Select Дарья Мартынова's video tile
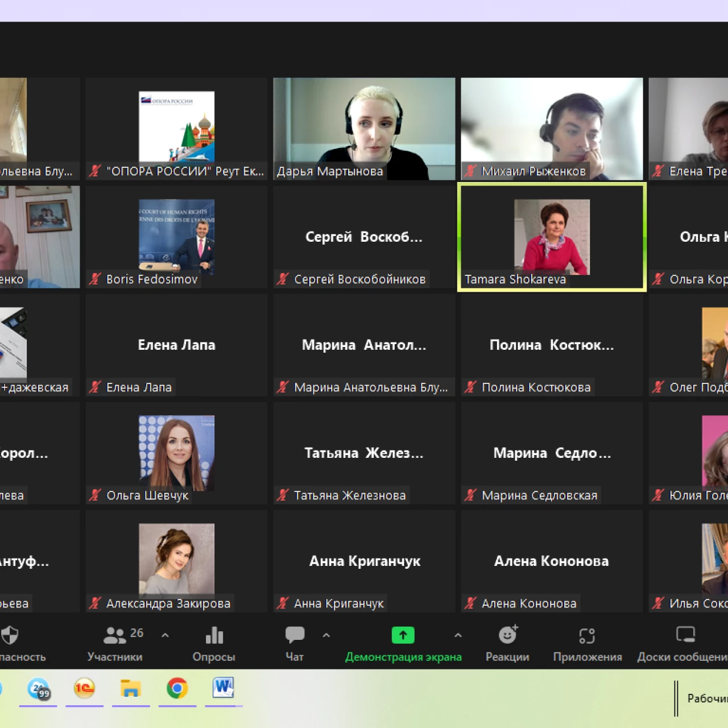 (364, 129)
